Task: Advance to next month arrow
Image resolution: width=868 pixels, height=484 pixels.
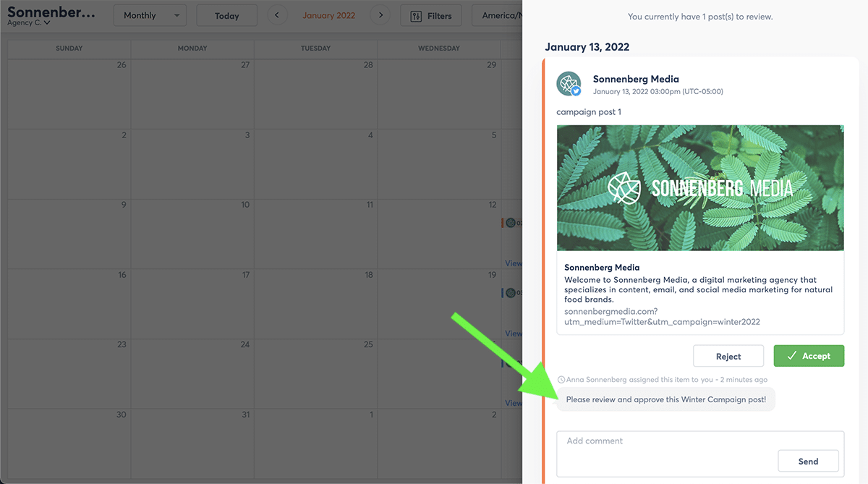Action: pos(380,15)
